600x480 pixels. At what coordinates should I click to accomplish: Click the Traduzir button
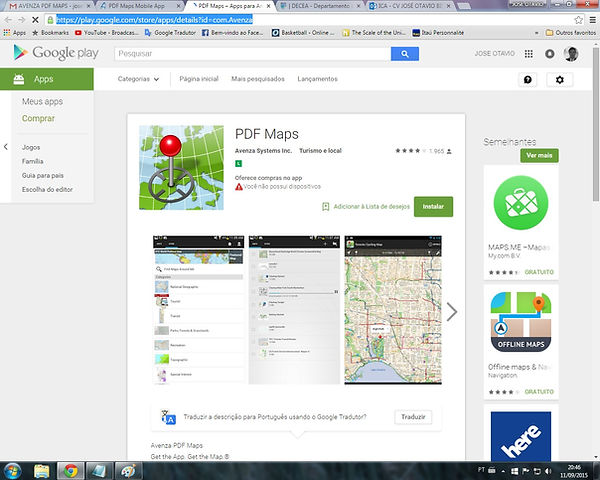click(413, 417)
